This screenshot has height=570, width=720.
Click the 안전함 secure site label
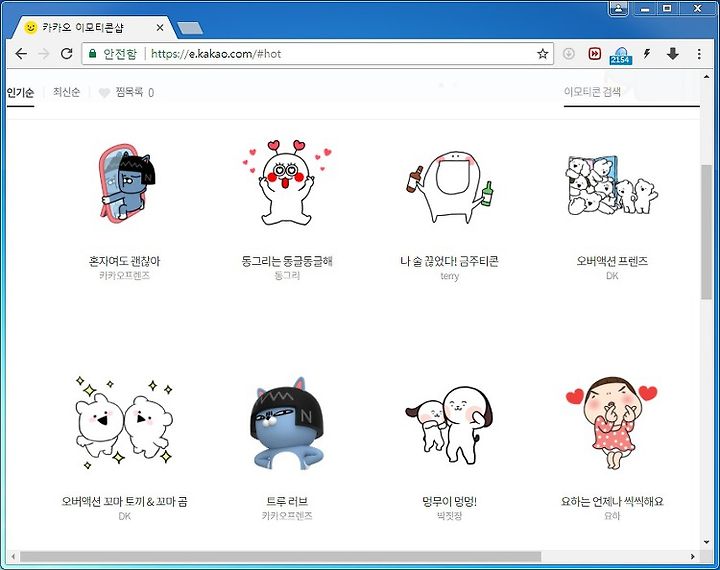(120, 54)
